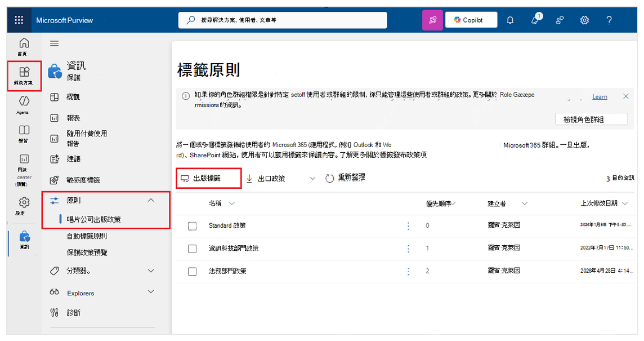Click Export policy (出口政策) button
The image size is (644, 341).
tap(266, 179)
